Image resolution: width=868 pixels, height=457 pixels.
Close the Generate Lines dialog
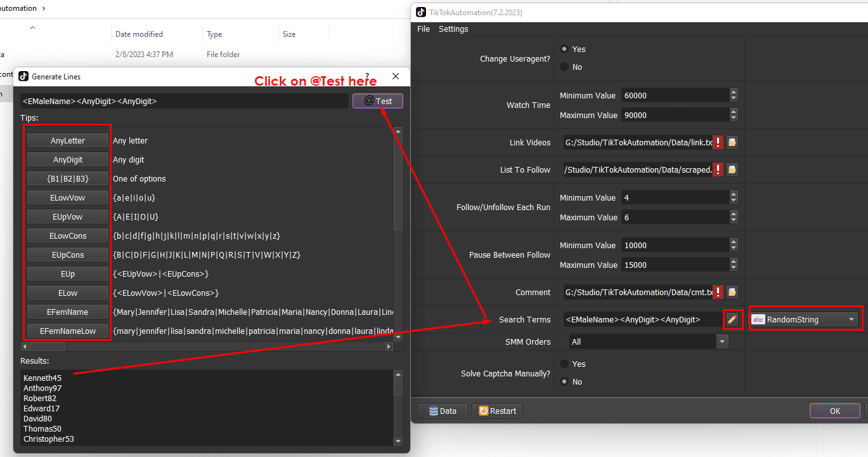tap(396, 76)
